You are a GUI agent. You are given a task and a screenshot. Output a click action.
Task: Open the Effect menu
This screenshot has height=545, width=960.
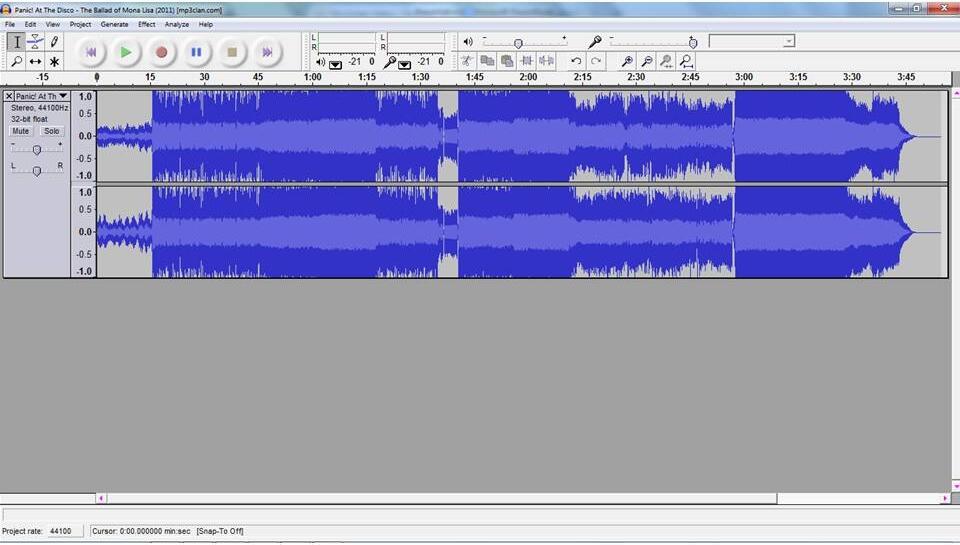[x=147, y=24]
